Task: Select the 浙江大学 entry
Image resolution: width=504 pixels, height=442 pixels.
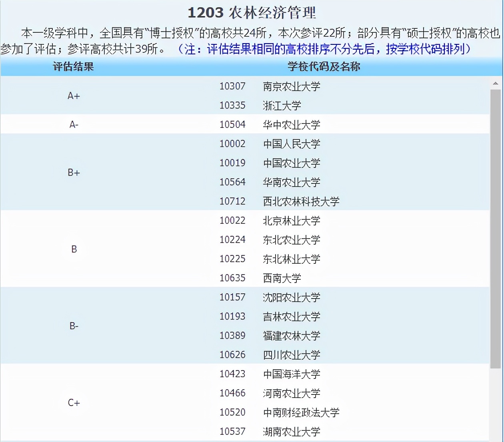Action: (x=282, y=106)
